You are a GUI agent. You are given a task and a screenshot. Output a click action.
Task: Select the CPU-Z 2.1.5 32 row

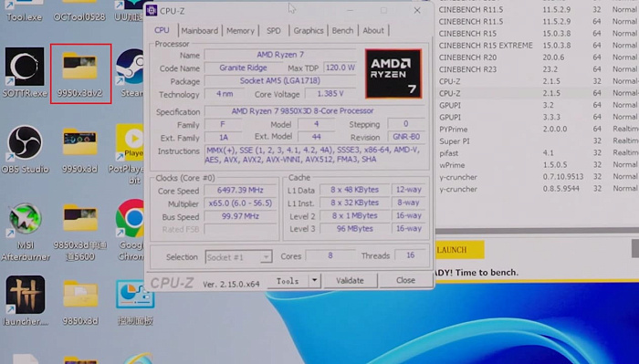538,81
